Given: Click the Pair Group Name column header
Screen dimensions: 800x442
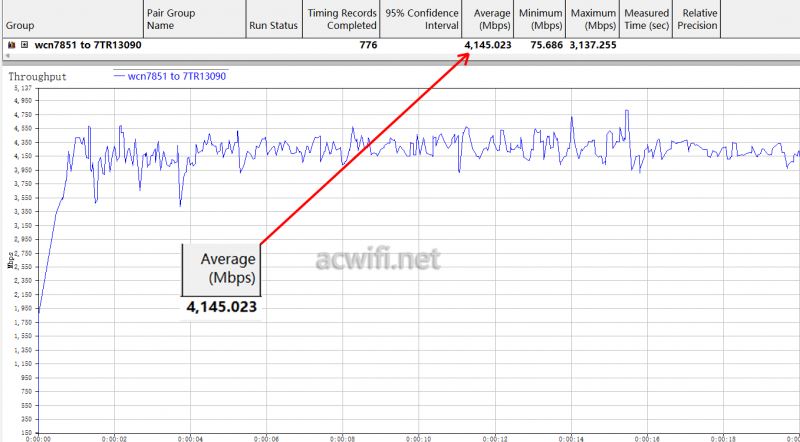Looking at the screenshot, I should [193, 19].
